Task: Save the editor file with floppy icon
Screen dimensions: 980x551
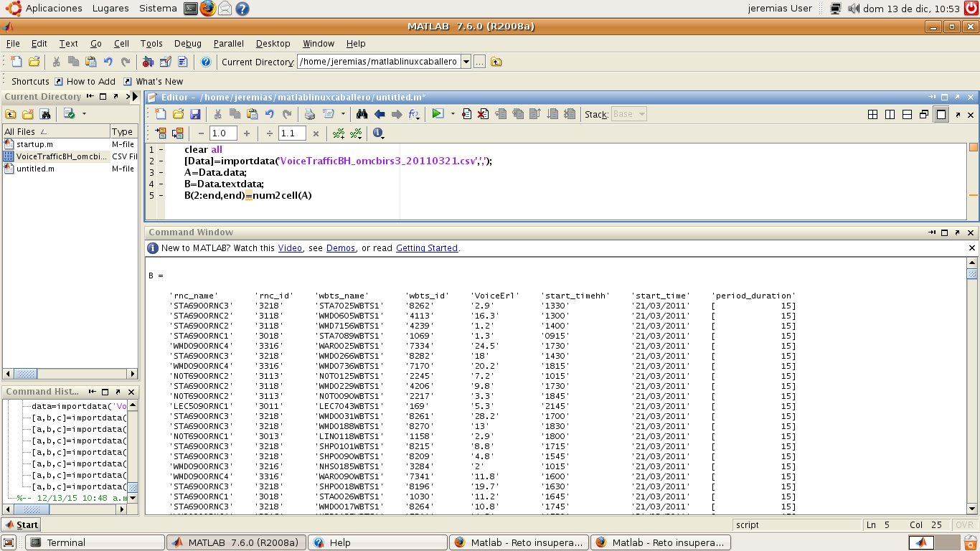Action: pyautogui.click(x=194, y=114)
